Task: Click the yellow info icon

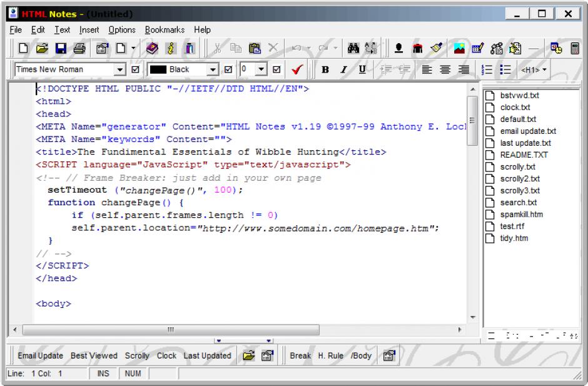Action: [171, 48]
